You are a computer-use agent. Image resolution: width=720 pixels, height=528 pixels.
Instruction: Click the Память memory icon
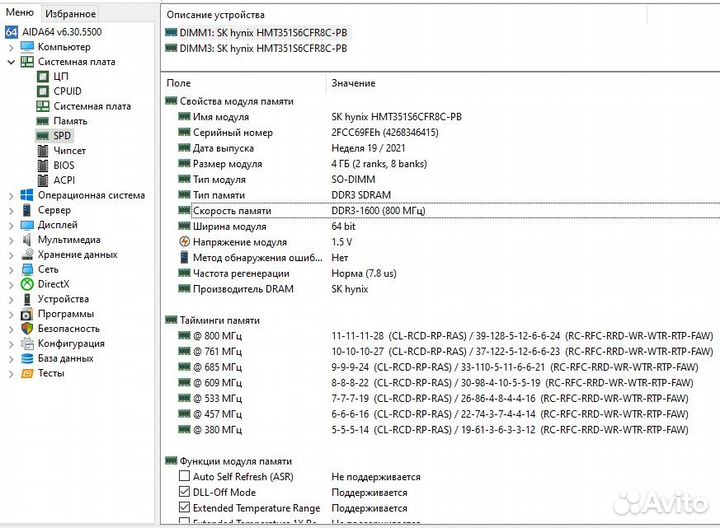(43, 121)
